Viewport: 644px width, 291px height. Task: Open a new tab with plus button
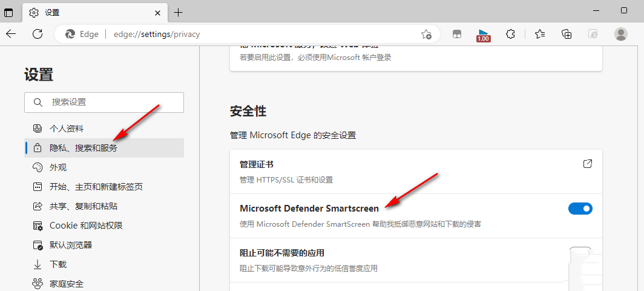[x=178, y=12]
